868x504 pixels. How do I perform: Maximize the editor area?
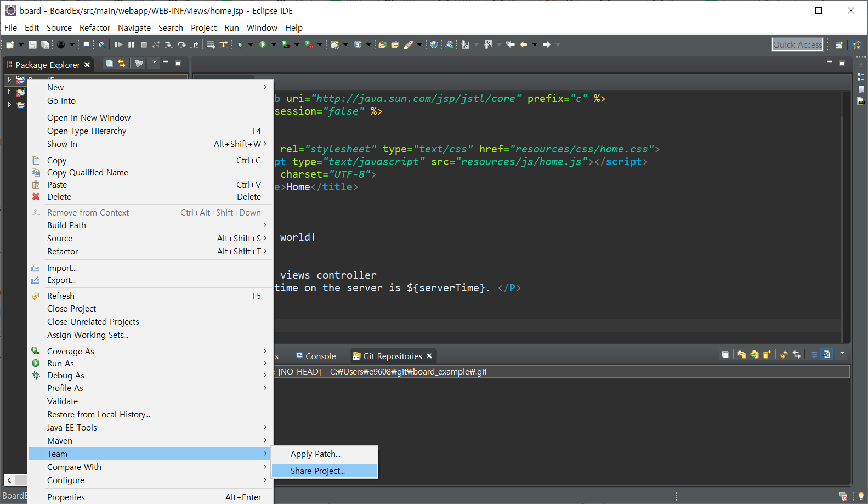(x=842, y=63)
